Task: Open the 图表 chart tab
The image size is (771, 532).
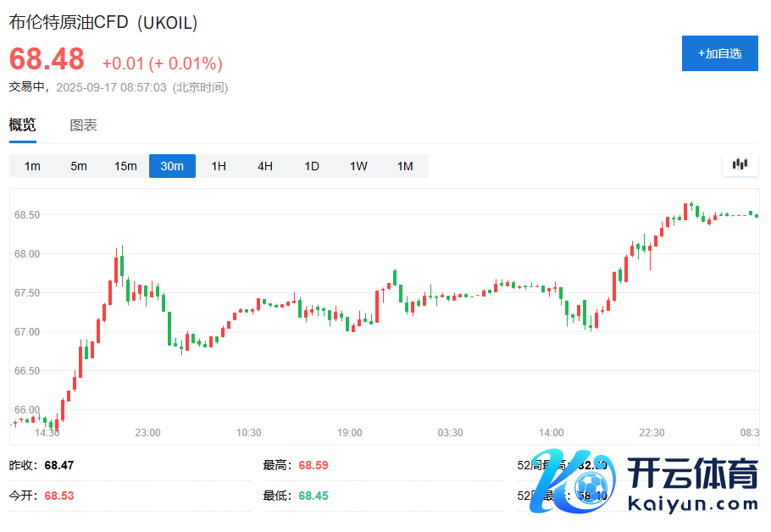Action: click(83, 125)
